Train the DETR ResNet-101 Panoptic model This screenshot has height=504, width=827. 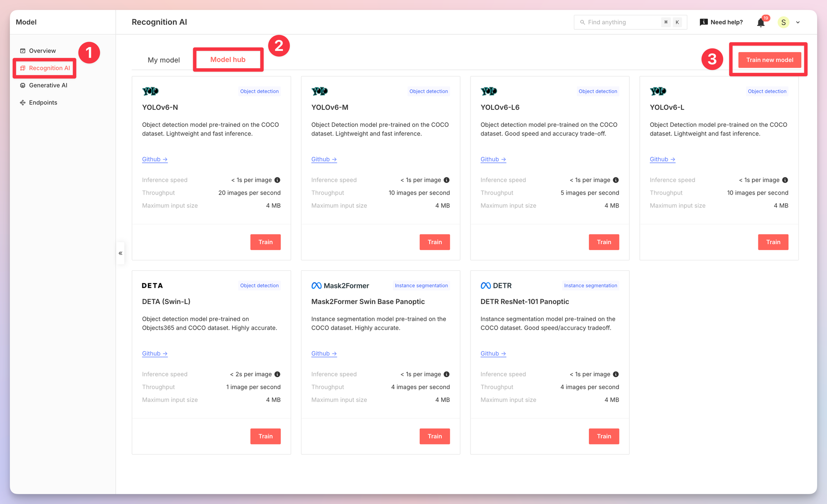(x=604, y=436)
